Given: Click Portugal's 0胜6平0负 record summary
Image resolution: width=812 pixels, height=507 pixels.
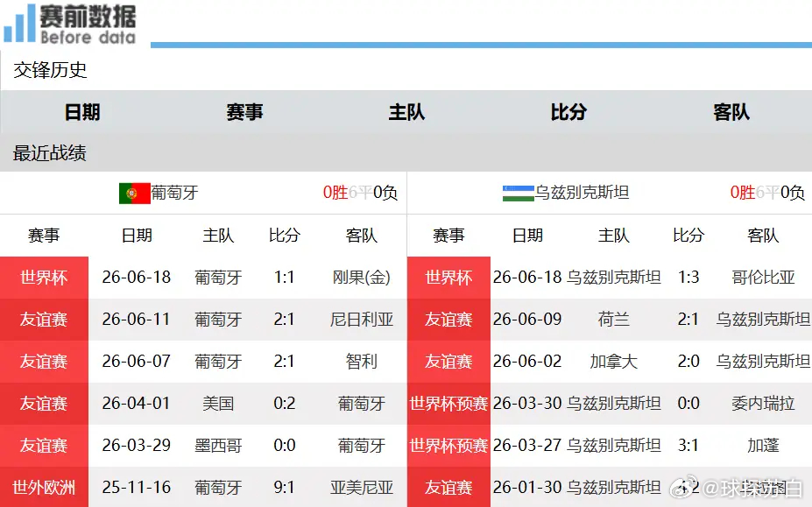Looking at the screenshot, I should point(360,193).
